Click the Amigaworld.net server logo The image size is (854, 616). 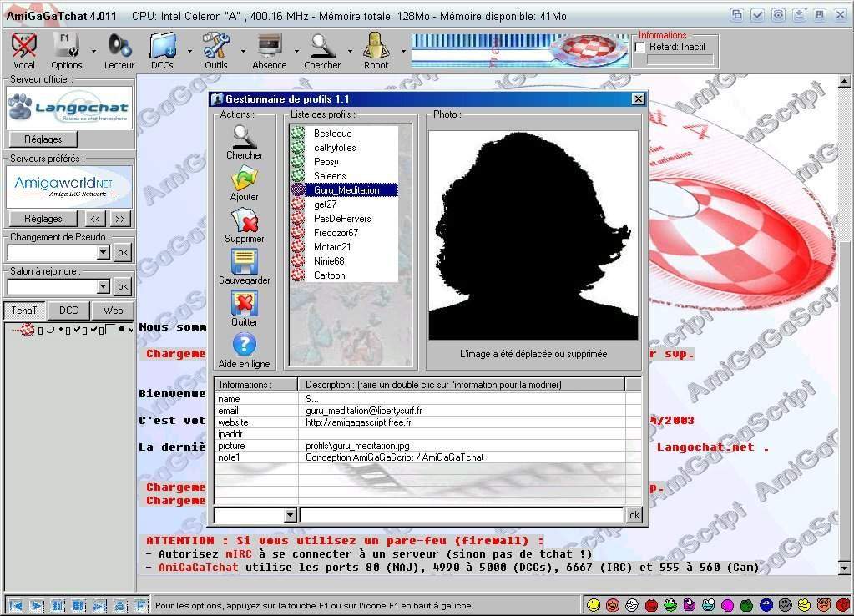[69, 187]
